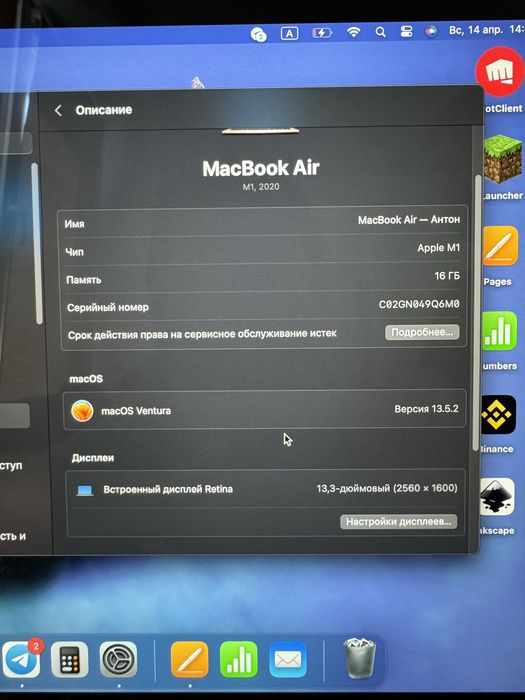Open Mail from the Dock
The image size is (525, 700).
(x=288, y=660)
